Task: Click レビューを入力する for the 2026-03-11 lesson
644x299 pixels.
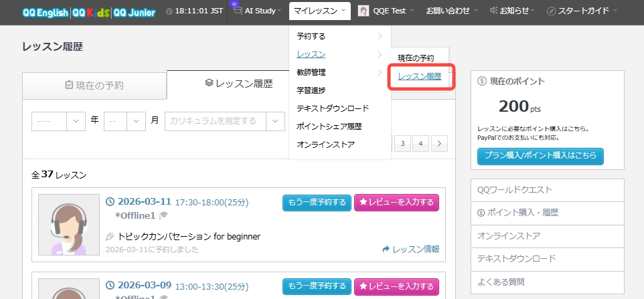Action: point(396,203)
